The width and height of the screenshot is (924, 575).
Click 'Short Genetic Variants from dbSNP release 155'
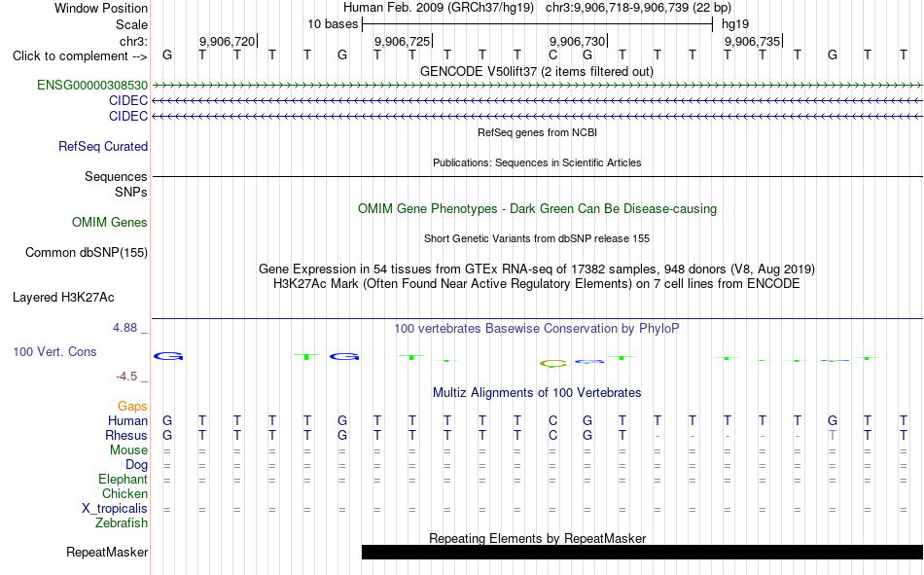pyautogui.click(x=537, y=238)
